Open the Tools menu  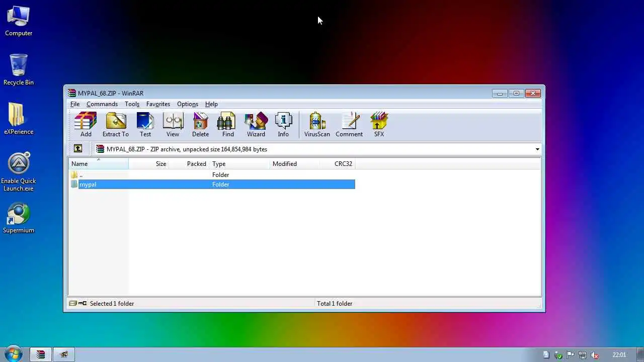click(x=132, y=104)
